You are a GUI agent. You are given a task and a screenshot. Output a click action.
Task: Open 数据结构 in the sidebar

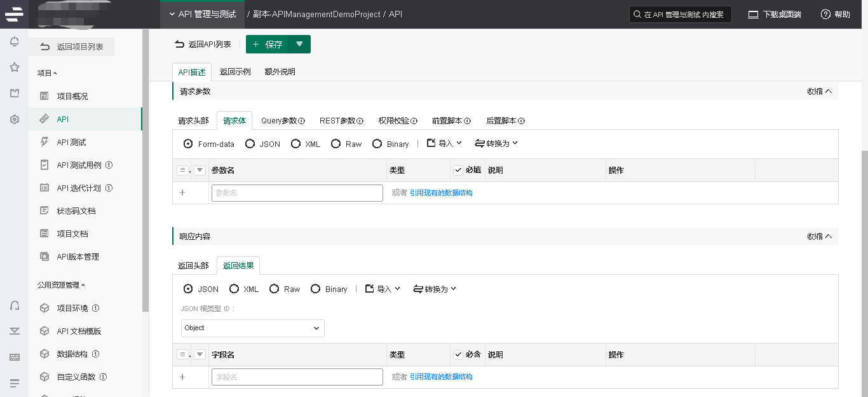coord(72,354)
